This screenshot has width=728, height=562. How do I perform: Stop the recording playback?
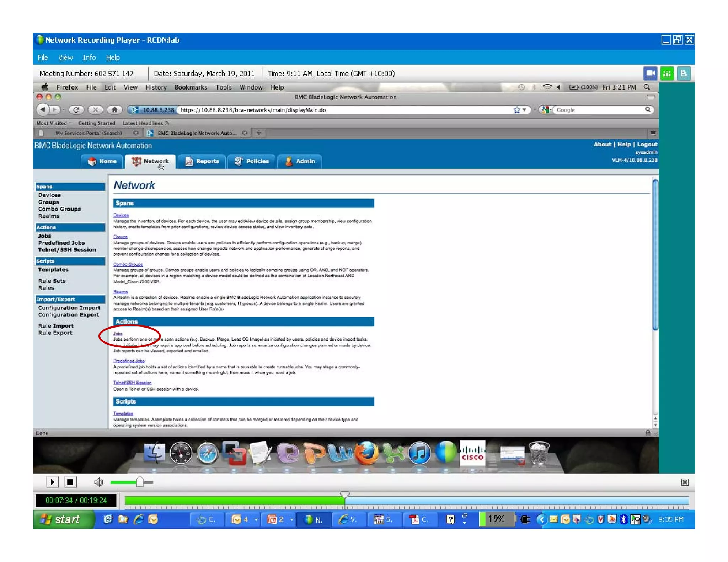point(70,482)
